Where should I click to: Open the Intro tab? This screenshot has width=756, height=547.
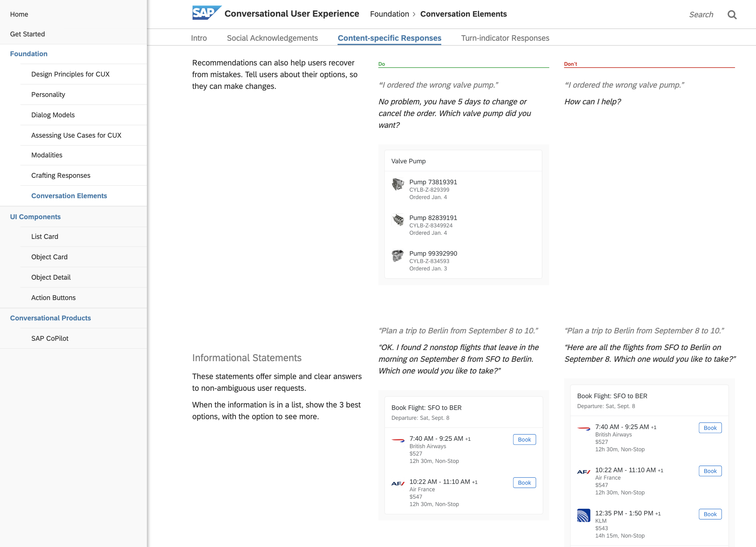[x=199, y=38]
